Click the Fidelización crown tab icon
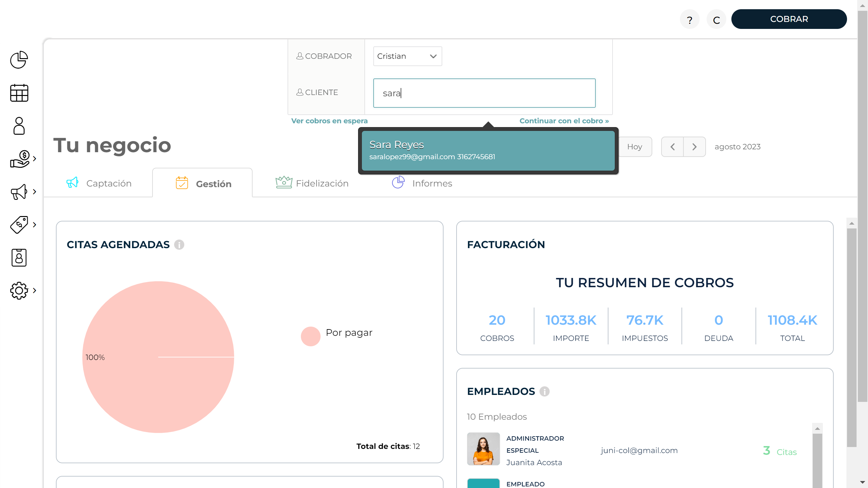 tap(284, 182)
